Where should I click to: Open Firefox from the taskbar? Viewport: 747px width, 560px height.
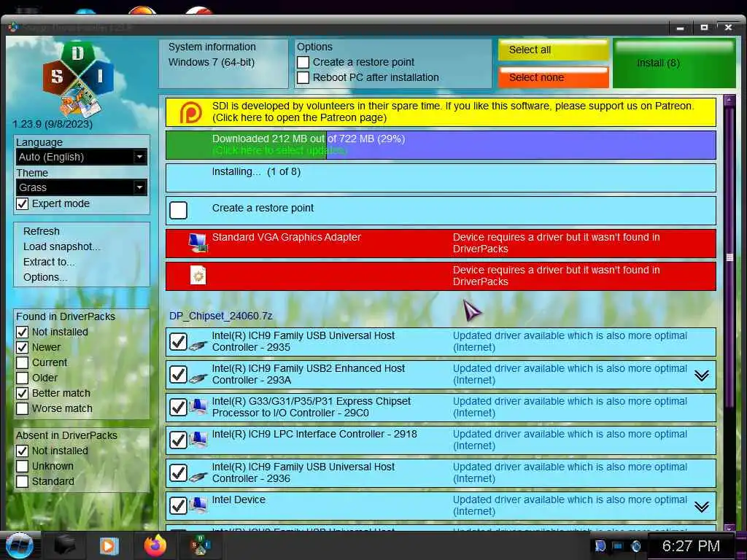pos(155,545)
